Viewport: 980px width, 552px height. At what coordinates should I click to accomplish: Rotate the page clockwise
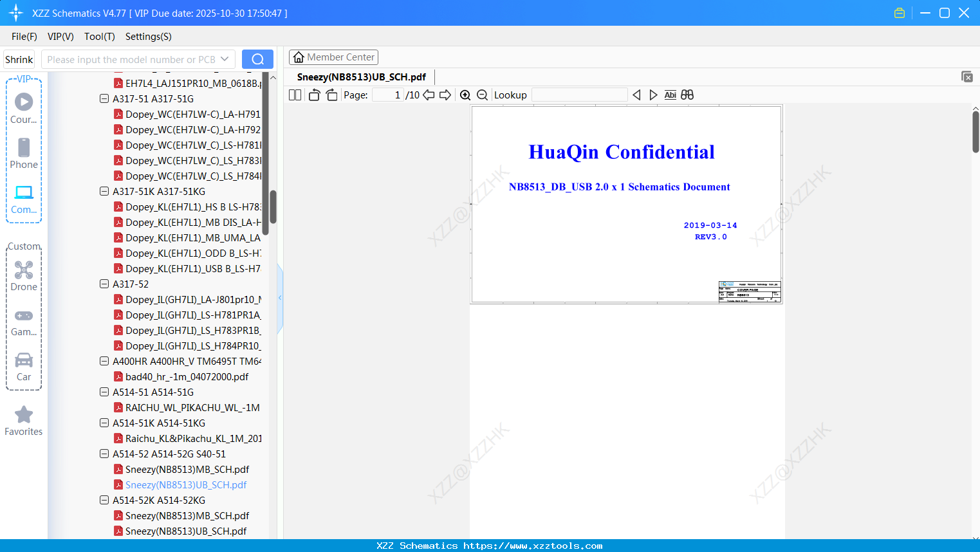click(332, 95)
